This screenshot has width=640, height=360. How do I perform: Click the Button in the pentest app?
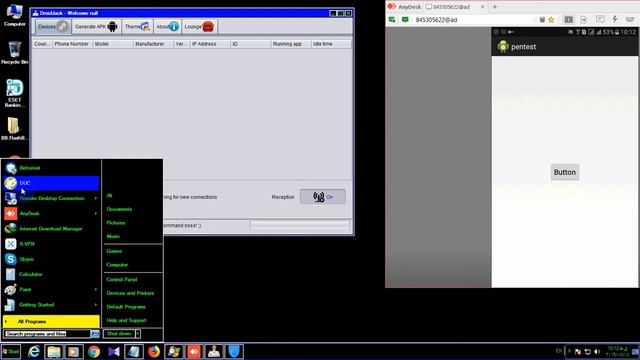564,172
